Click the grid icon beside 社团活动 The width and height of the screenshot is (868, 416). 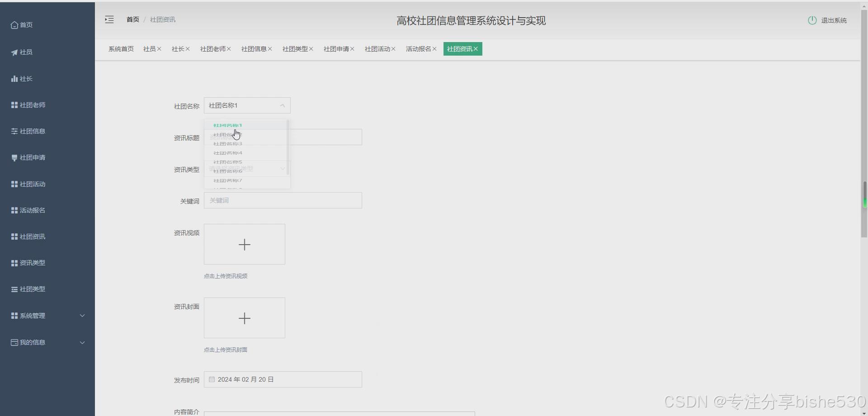(14, 184)
